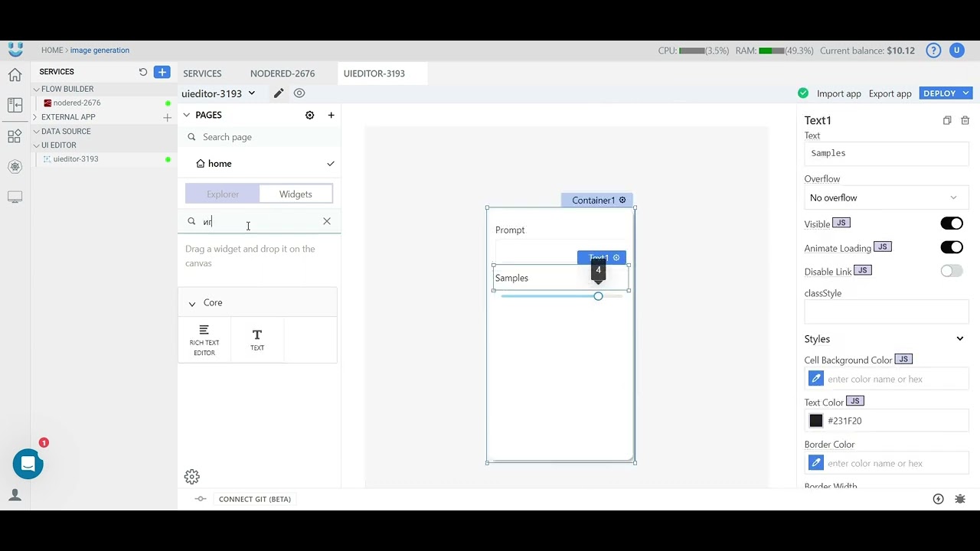Switch to the NODERED-2676 tab
Image resolution: width=980 pixels, height=551 pixels.
pos(283,73)
